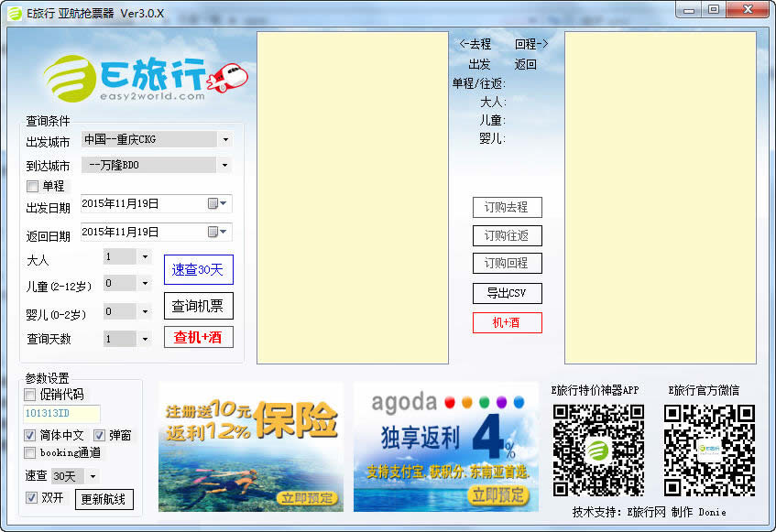The height and width of the screenshot is (532, 776).
Task: Minimize the E旅行 window
Action: tap(689, 9)
